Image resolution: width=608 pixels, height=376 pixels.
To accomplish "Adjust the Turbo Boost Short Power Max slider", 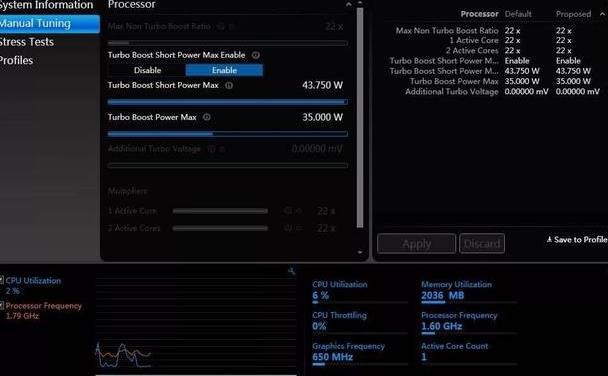I will pos(228,102).
